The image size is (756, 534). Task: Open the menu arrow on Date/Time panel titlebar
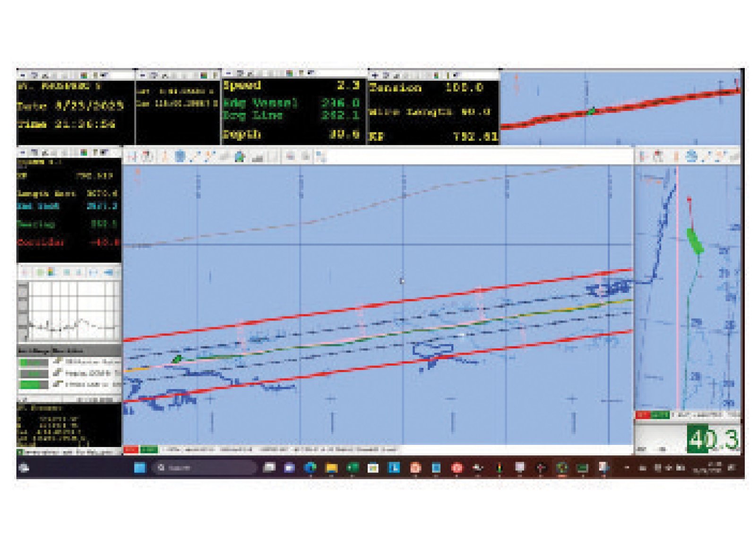point(22,75)
